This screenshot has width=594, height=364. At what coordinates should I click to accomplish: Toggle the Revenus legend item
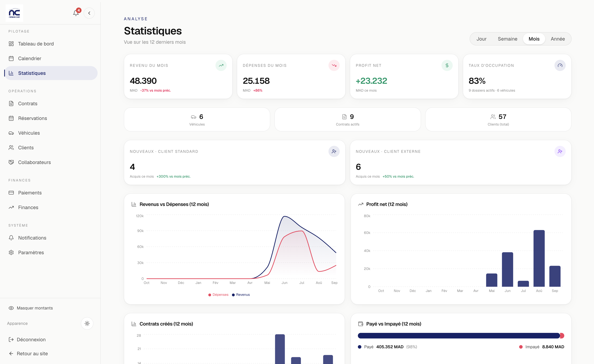241,295
